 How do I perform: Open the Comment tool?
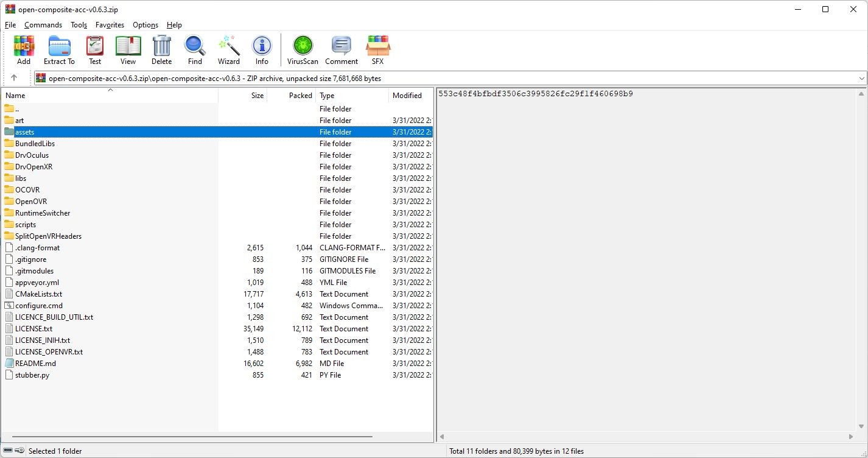pos(341,50)
